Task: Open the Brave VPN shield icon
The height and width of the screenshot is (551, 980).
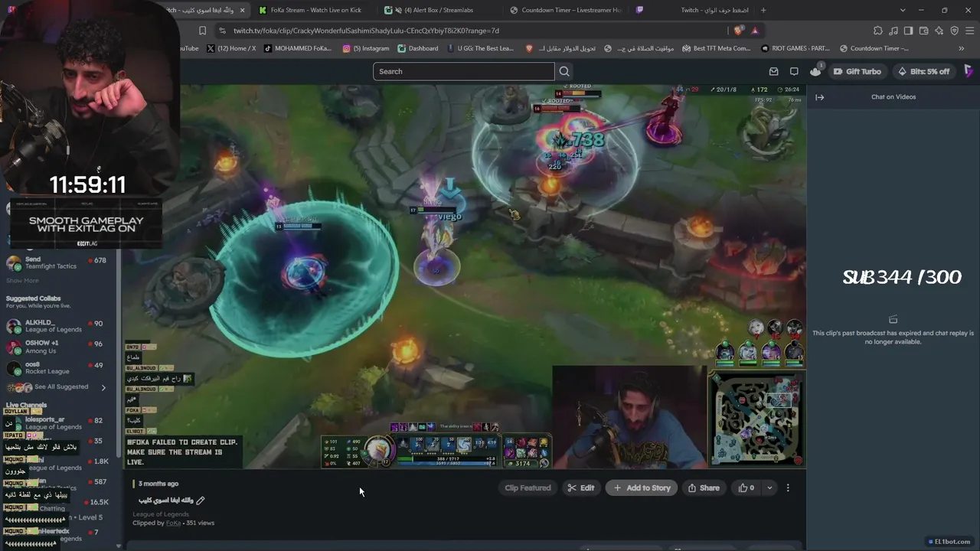Action: (x=954, y=31)
